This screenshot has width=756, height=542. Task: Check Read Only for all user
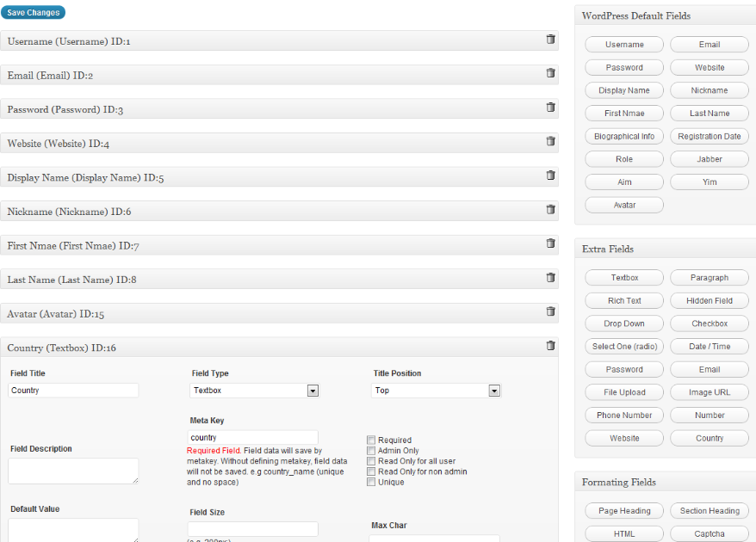[x=371, y=461]
